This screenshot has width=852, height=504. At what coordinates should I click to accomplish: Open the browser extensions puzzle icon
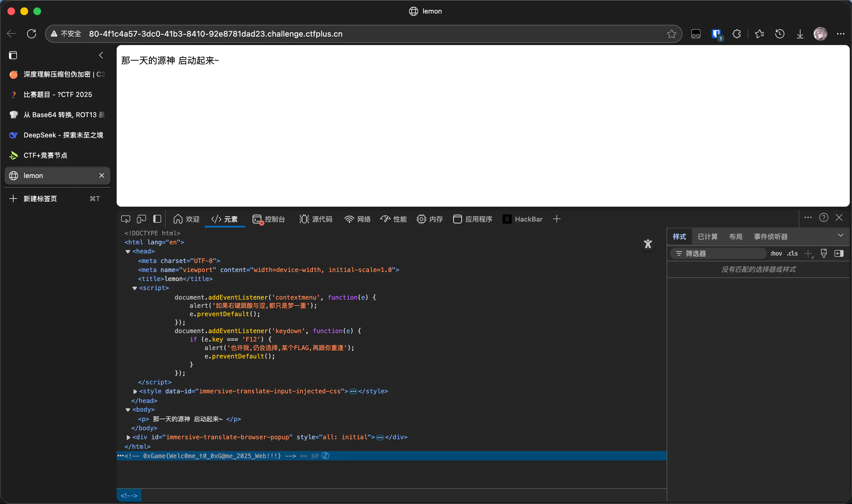[736, 34]
